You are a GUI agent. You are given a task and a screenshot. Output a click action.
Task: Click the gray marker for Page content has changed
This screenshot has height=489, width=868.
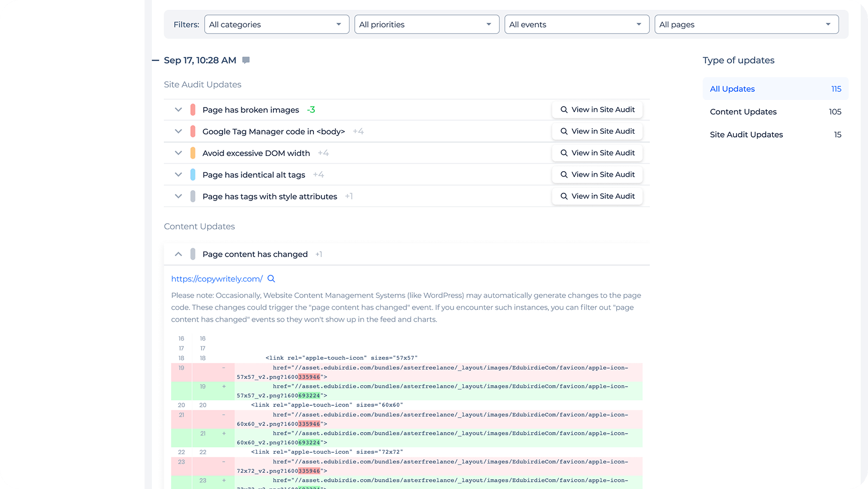[x=193, y=254]
